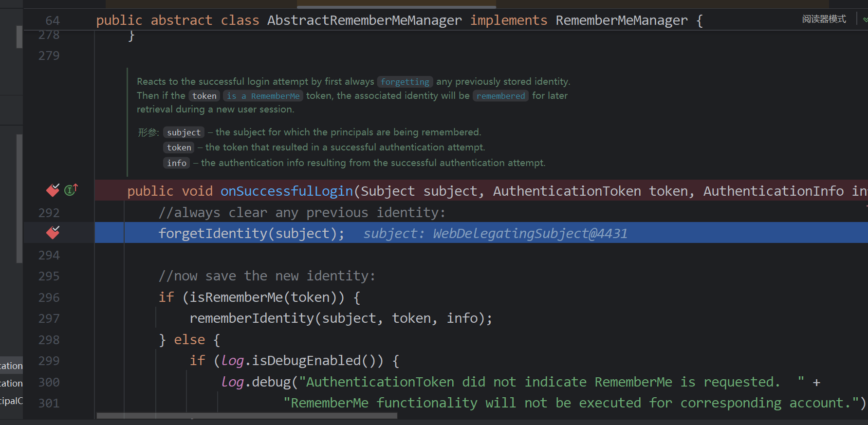Image resolution: width=868 pixels, height=425 pixels.
Task: Click the inline debug value WebDelegatingSubject@4431
Action: point(530,234)
